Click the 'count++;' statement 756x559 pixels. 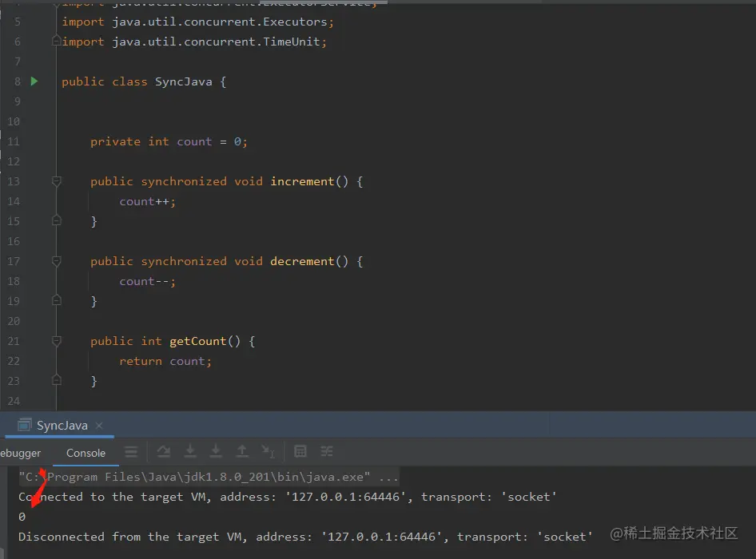click(x=148, y=201)
